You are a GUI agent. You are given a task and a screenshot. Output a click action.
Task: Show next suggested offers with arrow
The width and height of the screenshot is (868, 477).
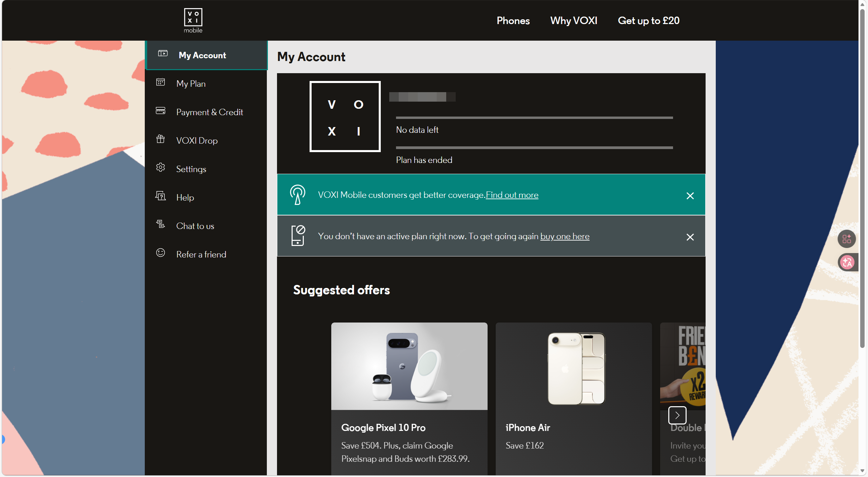coord(677,415)
